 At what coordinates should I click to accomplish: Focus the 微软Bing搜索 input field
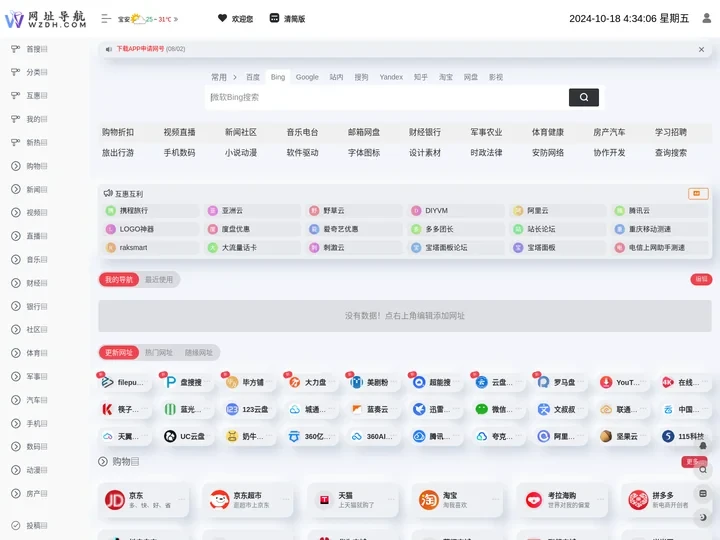(x=387, y=97)
